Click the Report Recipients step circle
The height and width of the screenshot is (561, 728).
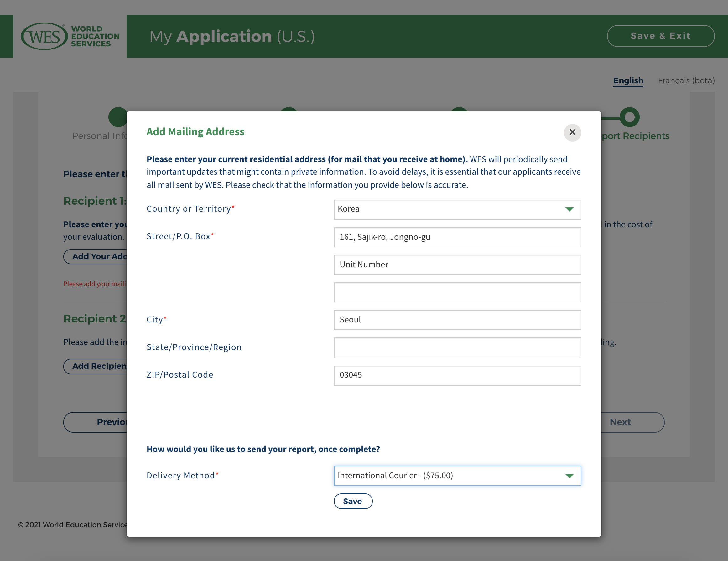(629, 117)
